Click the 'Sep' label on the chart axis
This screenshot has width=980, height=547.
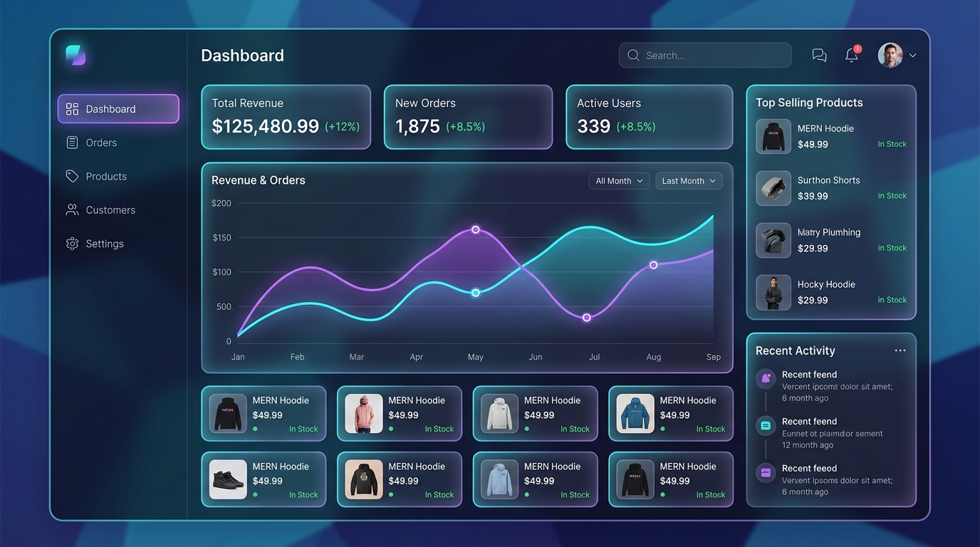click(x=714, y=357)
